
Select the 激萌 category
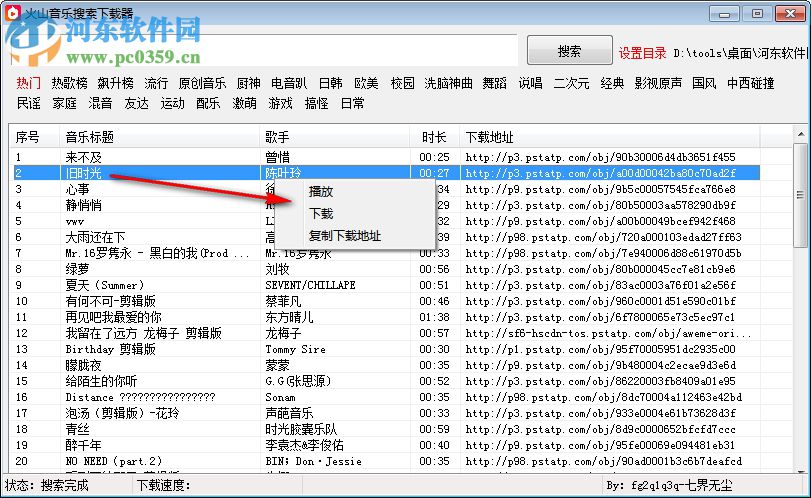point(245,103)
